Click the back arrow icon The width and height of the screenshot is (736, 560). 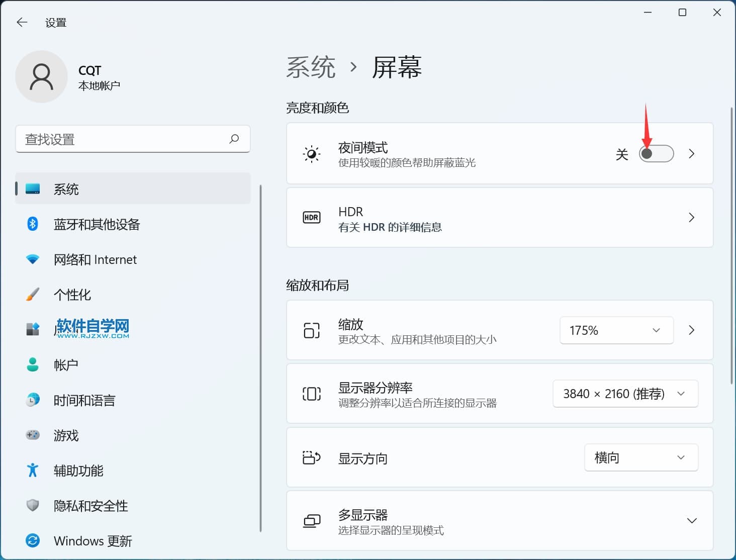(22, 22)
